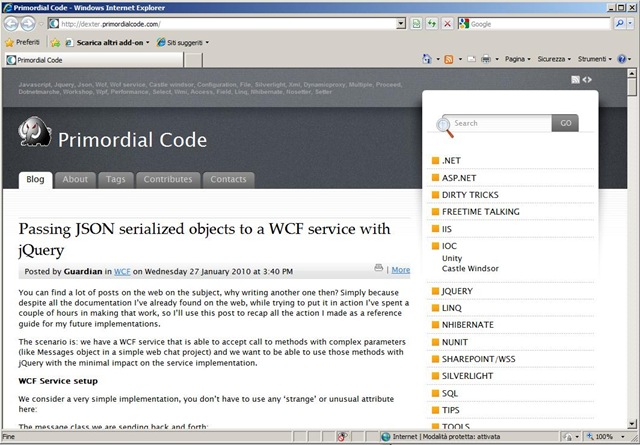Image resolution: width=640 pixels, height=445 pixels.
Task: Open the NUNIT category
Action: (455, 342)
